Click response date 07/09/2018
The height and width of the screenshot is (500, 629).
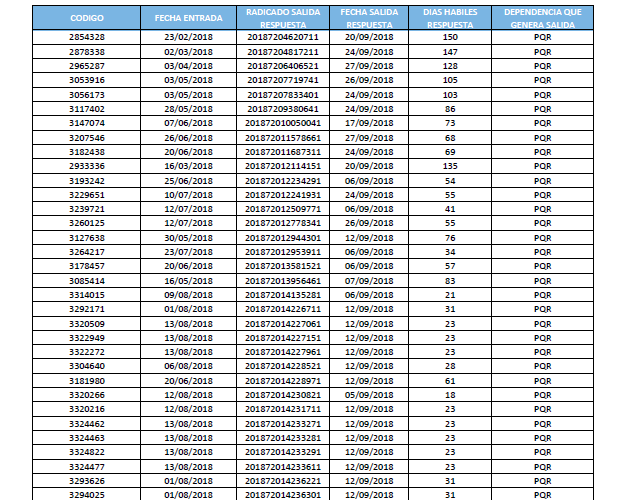pyautogui.click(x=369, y=281)
